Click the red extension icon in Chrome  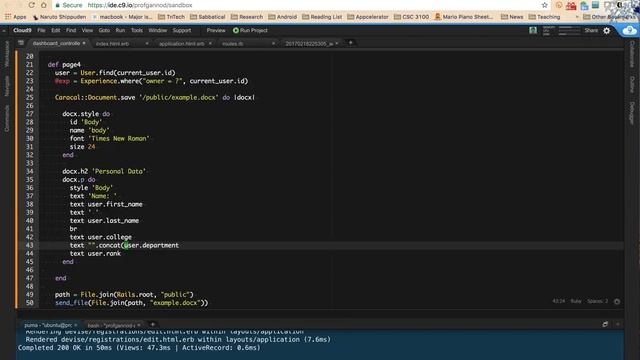click(571, 5)
